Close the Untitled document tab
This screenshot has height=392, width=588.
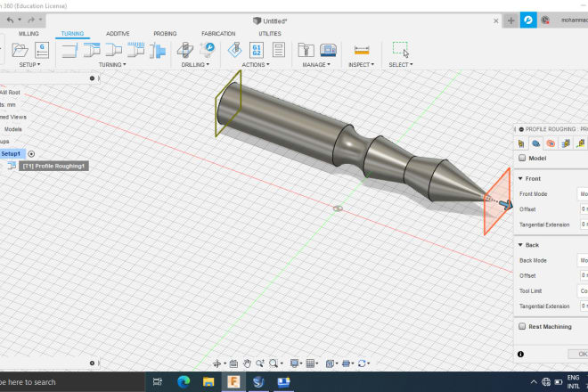coord(495,20)
